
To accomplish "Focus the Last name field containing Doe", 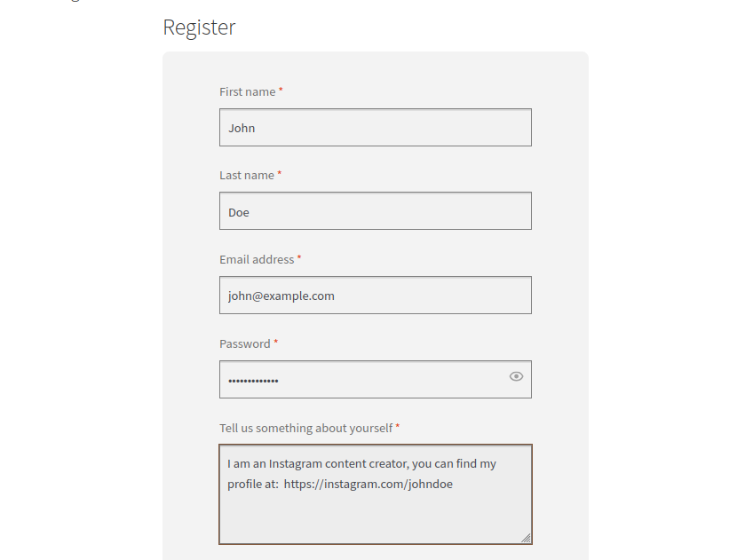I will point(376,211).
